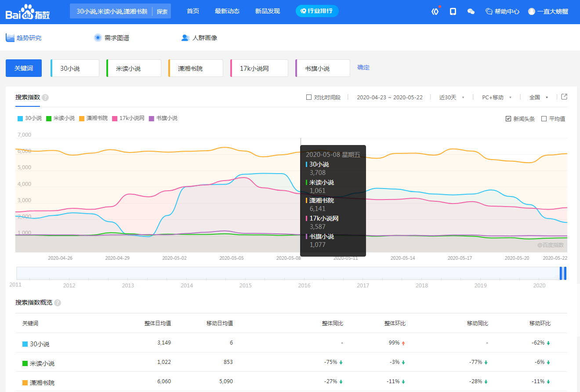Click the 2020-05-14 date on chart axis
The image size is (580, 392).
(403, 258)
